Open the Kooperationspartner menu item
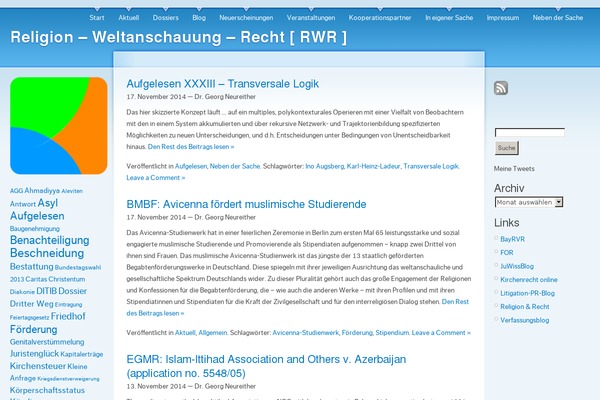 380,18
